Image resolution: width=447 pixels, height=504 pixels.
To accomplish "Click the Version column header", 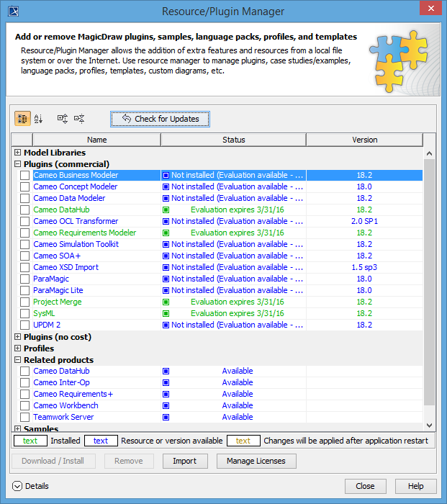I will (x=364, y=140).
